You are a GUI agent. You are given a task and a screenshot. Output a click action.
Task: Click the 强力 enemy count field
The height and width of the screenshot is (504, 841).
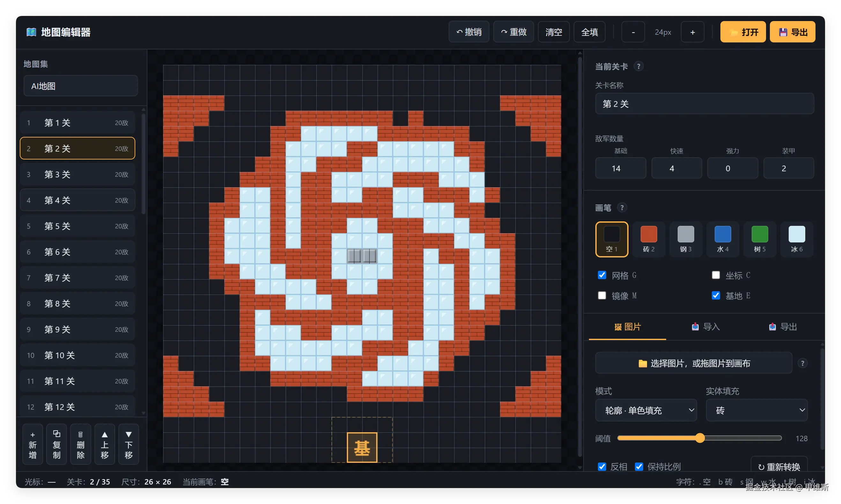(x=733, y=168)
